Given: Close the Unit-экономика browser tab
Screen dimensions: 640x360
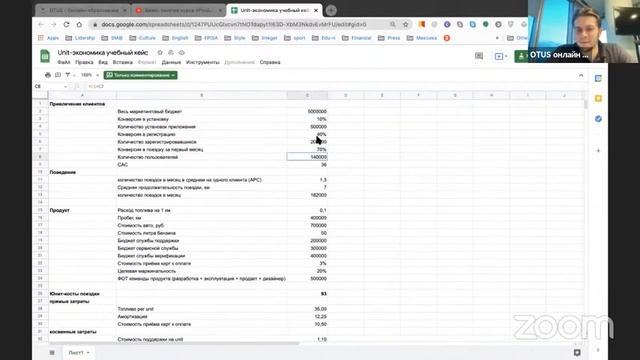Looking at the screenshot, I should pyautogui.click(x=316, y=10).
